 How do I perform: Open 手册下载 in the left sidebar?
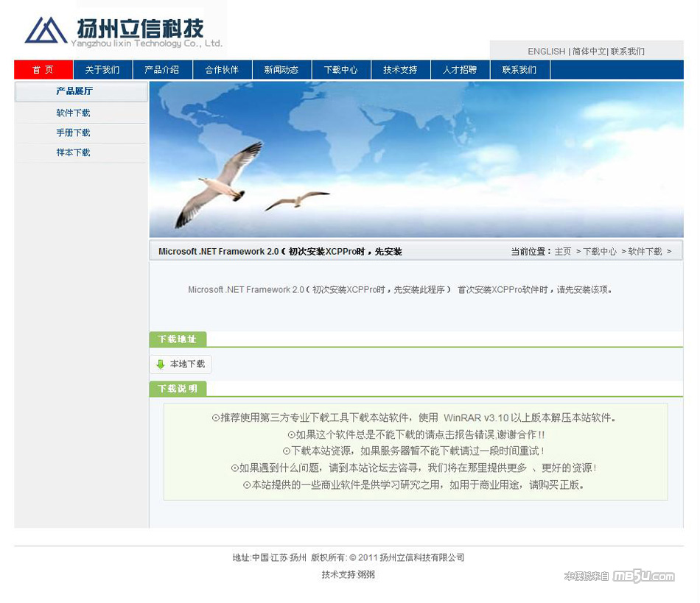(x=73, y=133)
